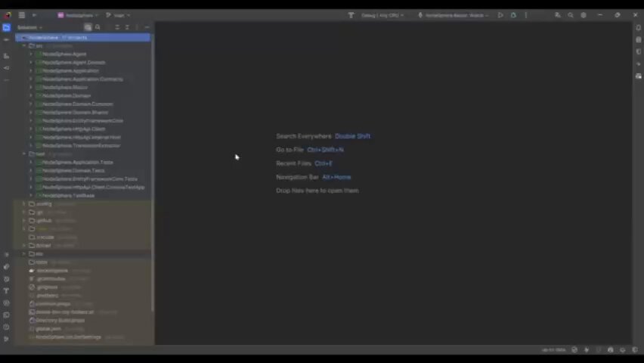Select the .gitignore file

[47, 287]
